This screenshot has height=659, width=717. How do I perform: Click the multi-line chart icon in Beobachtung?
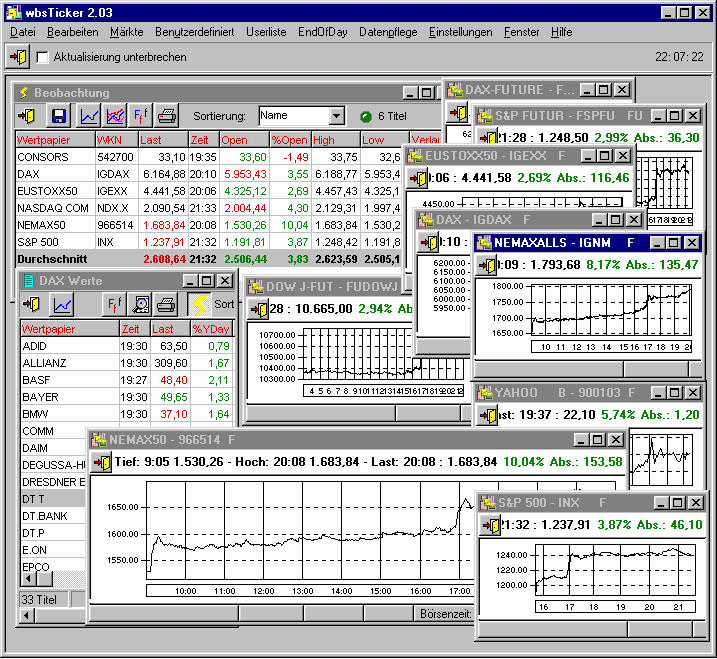116,116
